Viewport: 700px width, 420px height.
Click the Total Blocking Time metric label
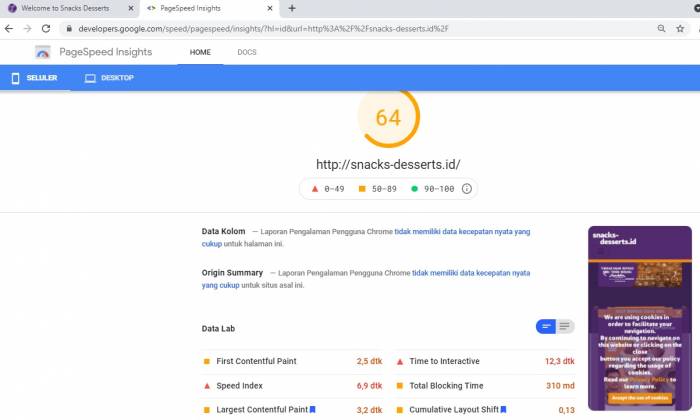click(x=446, y=386)
